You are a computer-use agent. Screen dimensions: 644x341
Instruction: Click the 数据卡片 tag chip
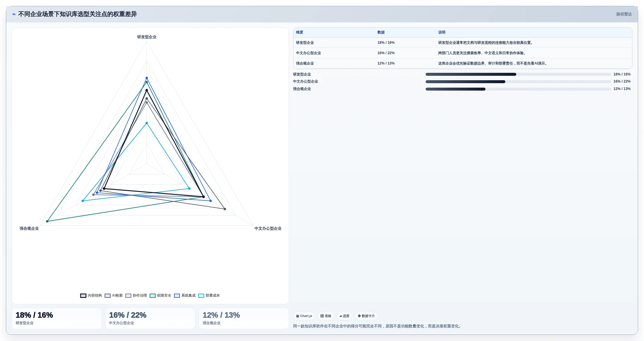(x=366, y=316)
